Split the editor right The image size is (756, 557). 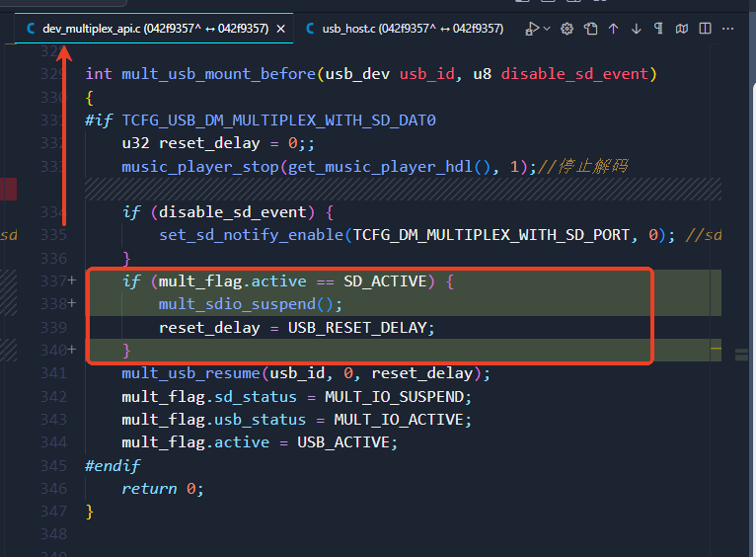[705, 29]
